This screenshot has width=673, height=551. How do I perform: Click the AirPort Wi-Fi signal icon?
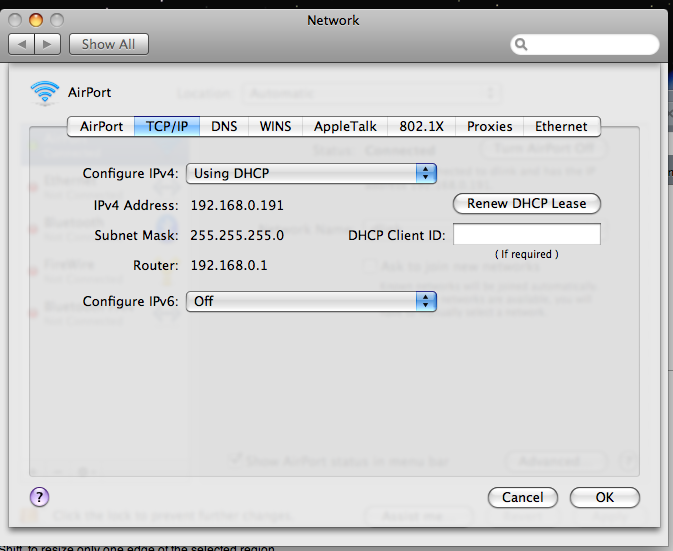coord(45,92)
